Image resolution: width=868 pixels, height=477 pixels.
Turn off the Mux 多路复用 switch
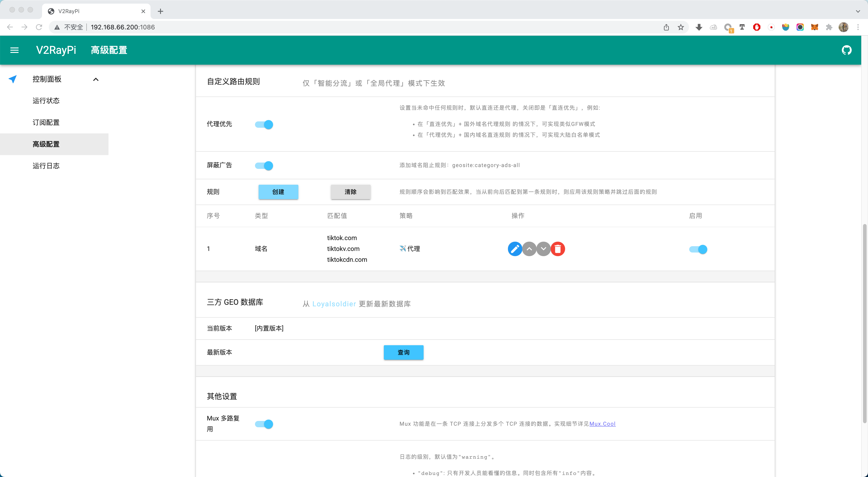coord(264,424)
